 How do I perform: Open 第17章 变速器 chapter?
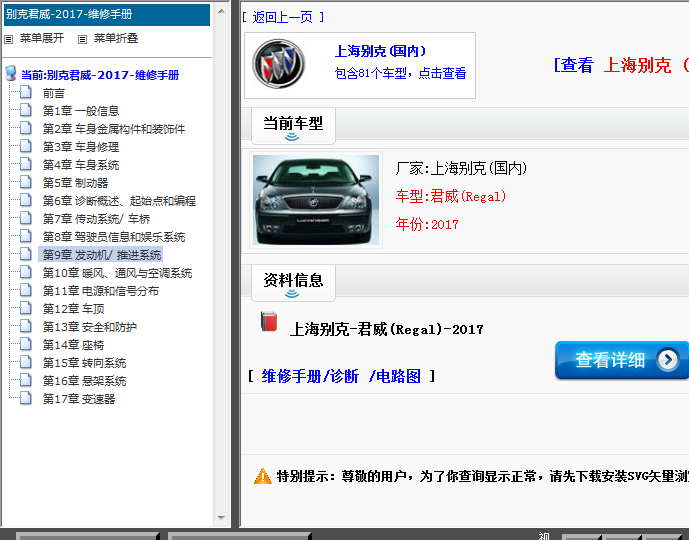click(79, 399)
